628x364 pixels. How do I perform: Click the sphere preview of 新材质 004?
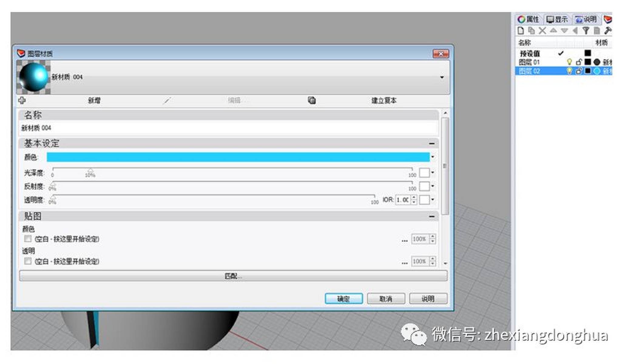tap(33, 77)
